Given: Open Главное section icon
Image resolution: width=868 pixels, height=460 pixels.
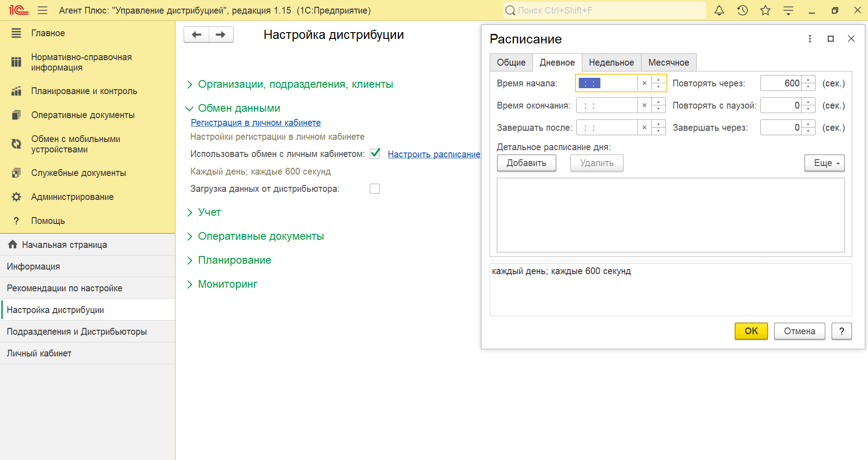Looking at the screenshot, I should pyautogui.click(x=16, y=33).
